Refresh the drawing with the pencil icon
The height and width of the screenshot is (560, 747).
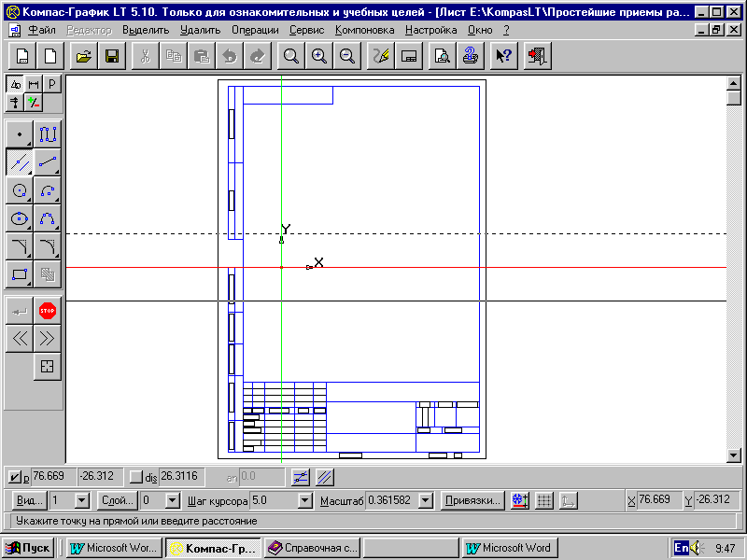pos(380,56)
